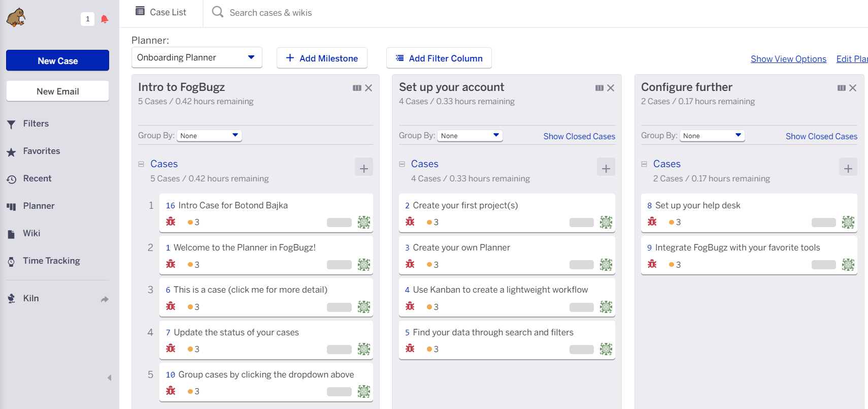The width and height of the screenshot is (868, 409).
Task: Click priority dot on This is a case
Action: (190, 307)
